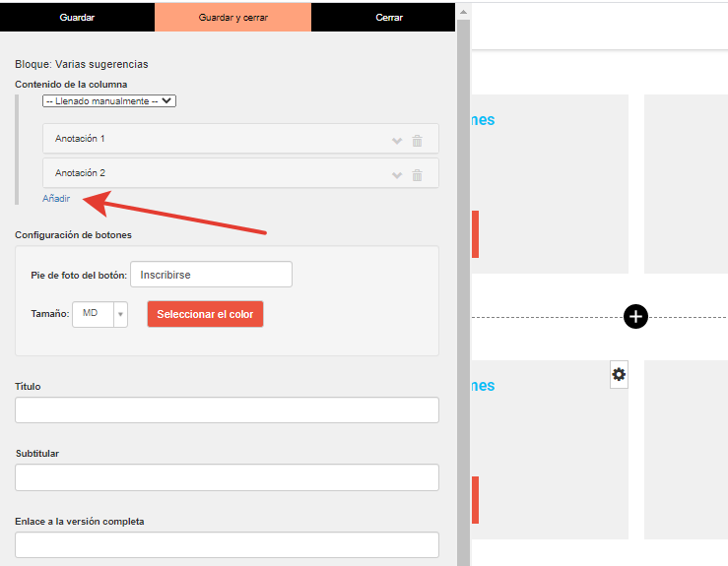Open the Tamaño MD size dropdown
The height and width of the screenshot is (566, 728).
pos(99,314)
